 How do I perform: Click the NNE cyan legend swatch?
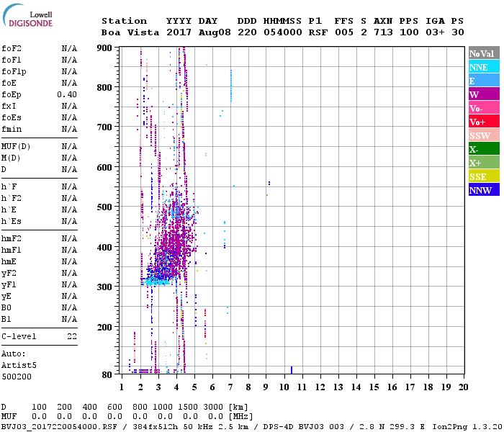click(484, 67)
